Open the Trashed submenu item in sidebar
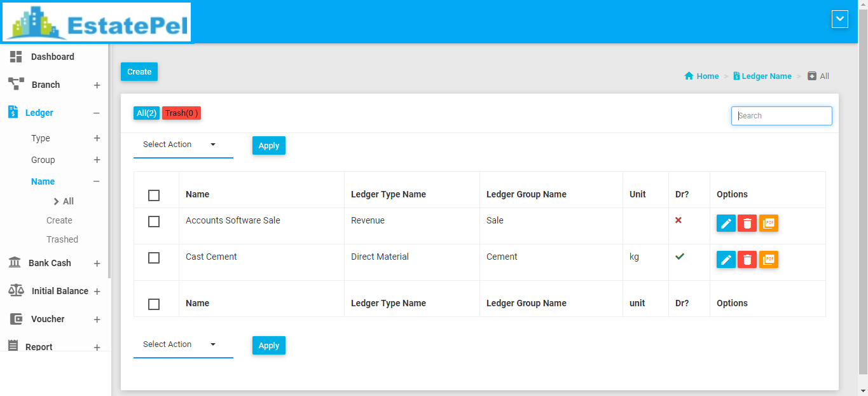The width and height of the screenshot is (868, 396). click(62, 239)
